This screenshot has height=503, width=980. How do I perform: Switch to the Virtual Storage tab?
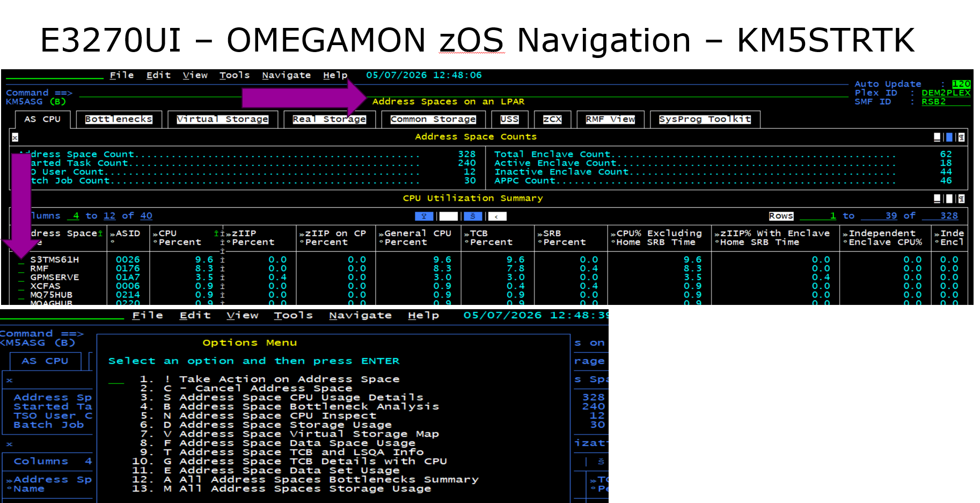[222, 119]
